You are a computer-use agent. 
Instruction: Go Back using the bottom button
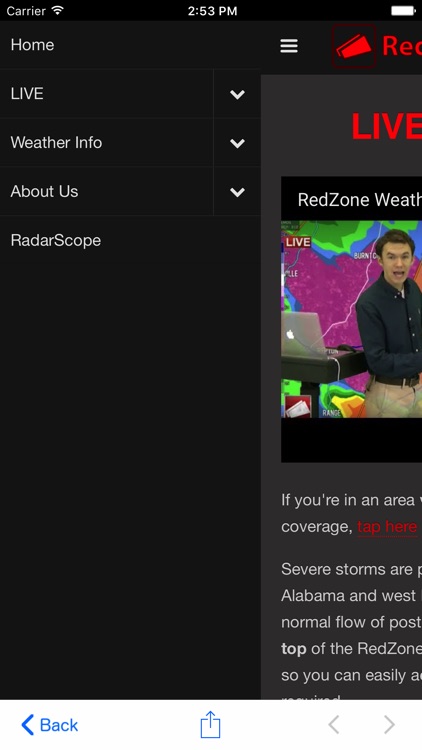coord(49,725)
